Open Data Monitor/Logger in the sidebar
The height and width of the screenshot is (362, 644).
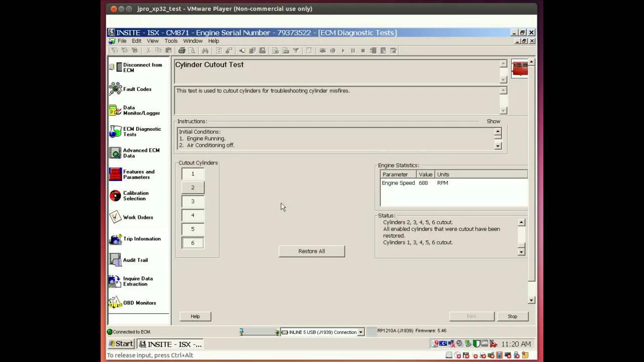(141, 110)
